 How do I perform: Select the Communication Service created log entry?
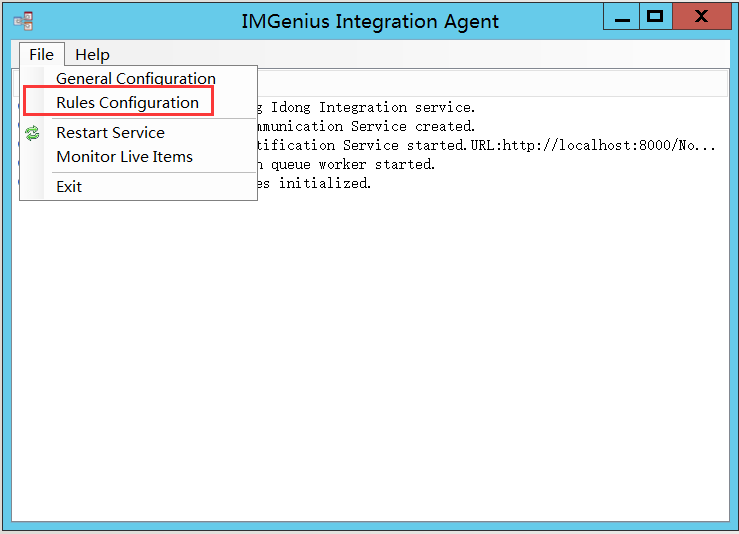pyautogui.click(x=365, y=126)
